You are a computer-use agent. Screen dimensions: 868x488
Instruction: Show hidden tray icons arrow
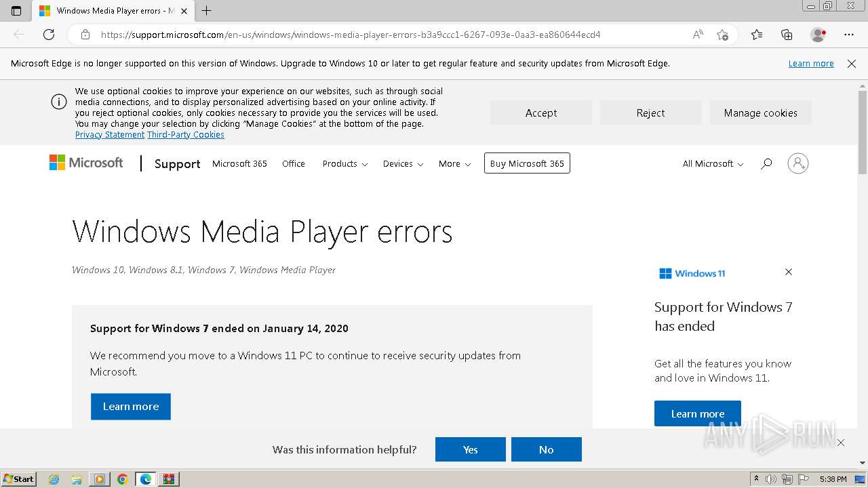[756, 479]
